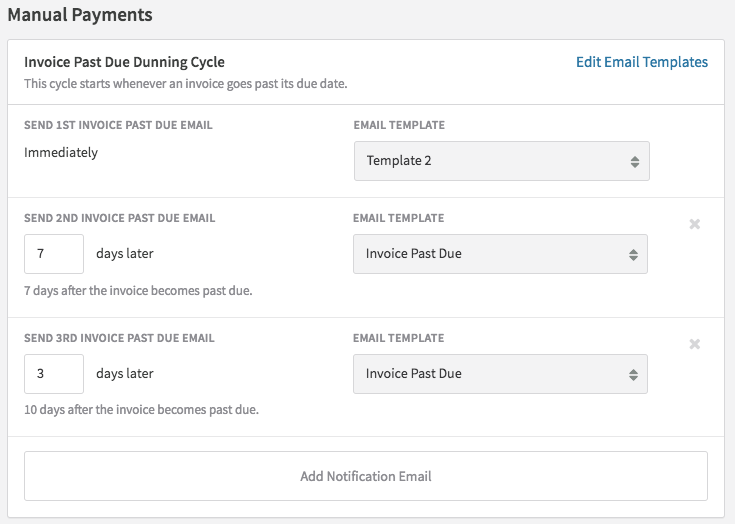Viewport: 735px width, 524px height.
Task: Click the Manual Payments heading
Action: [80, 15]
